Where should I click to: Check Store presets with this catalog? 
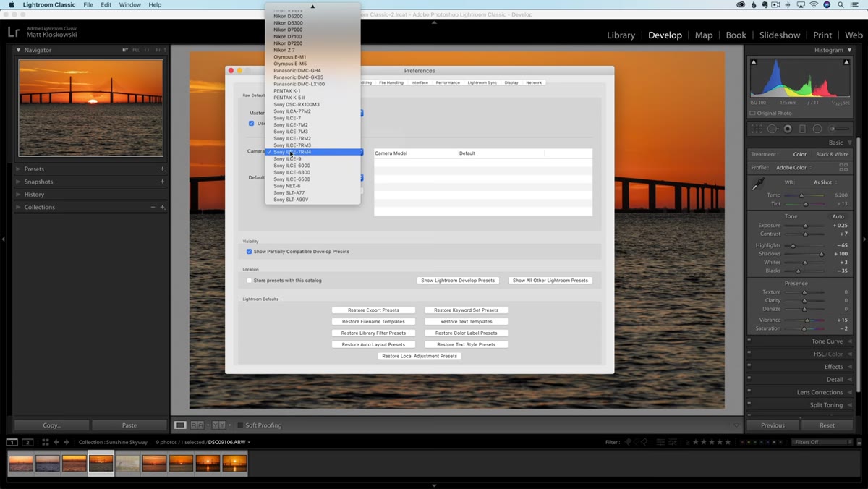coord(249,281)
